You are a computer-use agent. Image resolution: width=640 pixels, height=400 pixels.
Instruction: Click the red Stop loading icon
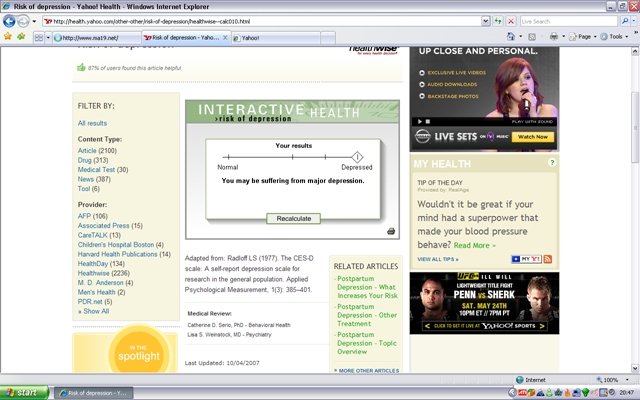[x=511, y=21]
